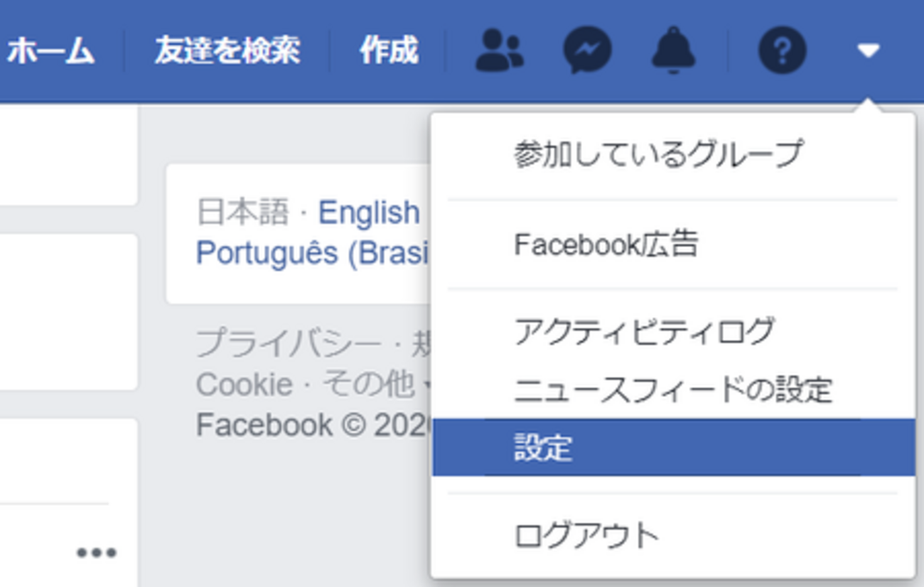Screen dimensions: 924x587
Task: Select ニュースフィードの設定 menu item
Action: pyautogui.click(x=672, y=389)
